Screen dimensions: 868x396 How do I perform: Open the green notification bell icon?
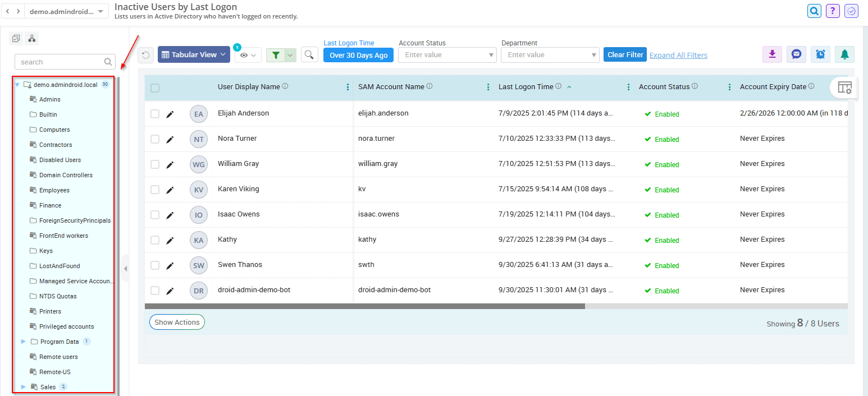844,54
